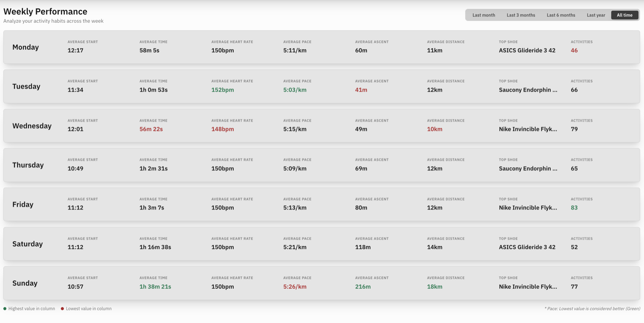The width and height of the screenshot is (644, 323).
Task: Click Friday's activities count 83
Action: tap(574, 208)
